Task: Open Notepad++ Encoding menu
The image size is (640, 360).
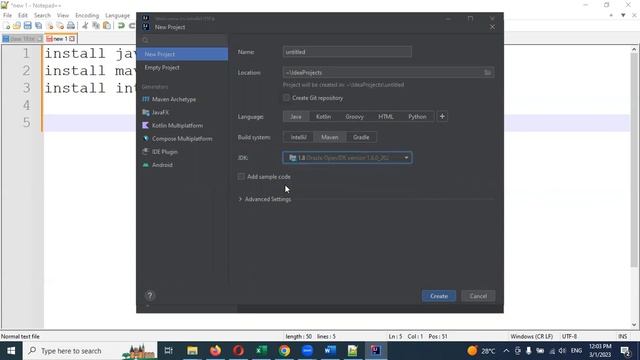Action: click(x=87, y=16)
